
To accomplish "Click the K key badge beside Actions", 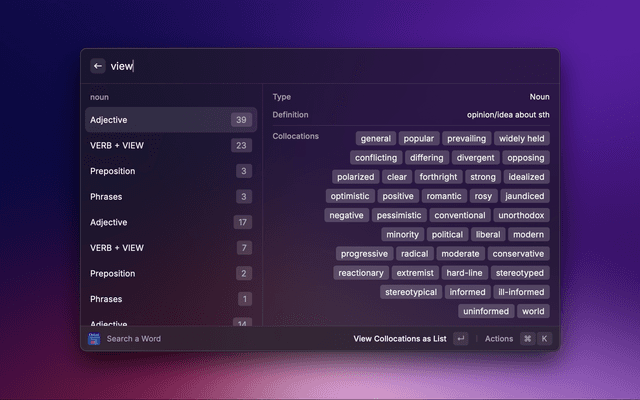I will (544, 339).
